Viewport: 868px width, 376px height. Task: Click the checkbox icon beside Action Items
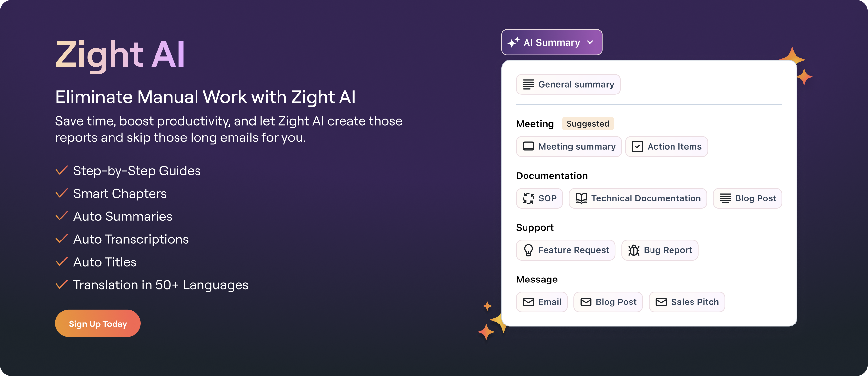[637, 146]
